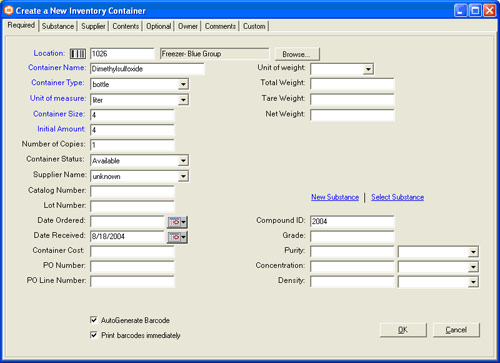Click the Container Size field

(132, 115)
